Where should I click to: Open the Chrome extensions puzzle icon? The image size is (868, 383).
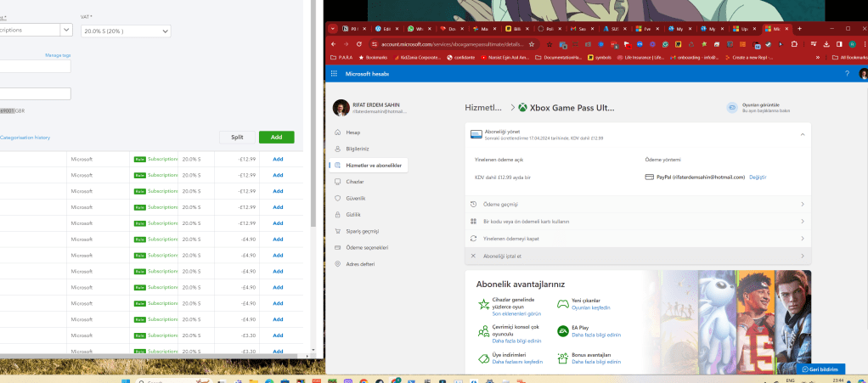point(794,43)
